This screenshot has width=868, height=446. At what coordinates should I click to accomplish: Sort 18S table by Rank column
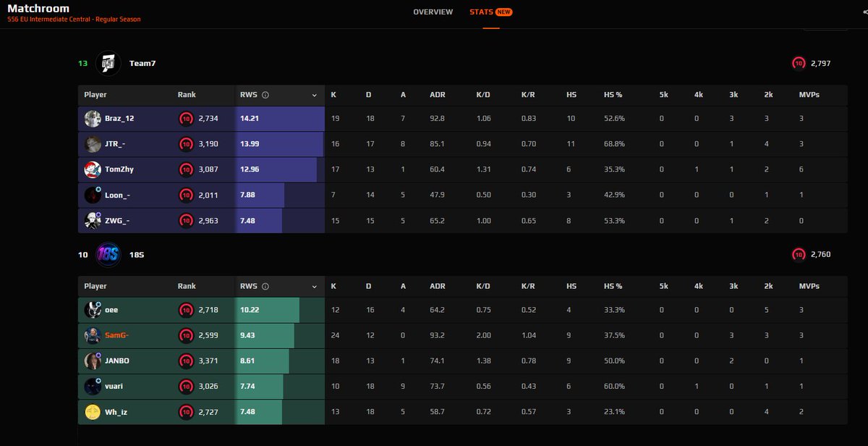click(187, 287)
